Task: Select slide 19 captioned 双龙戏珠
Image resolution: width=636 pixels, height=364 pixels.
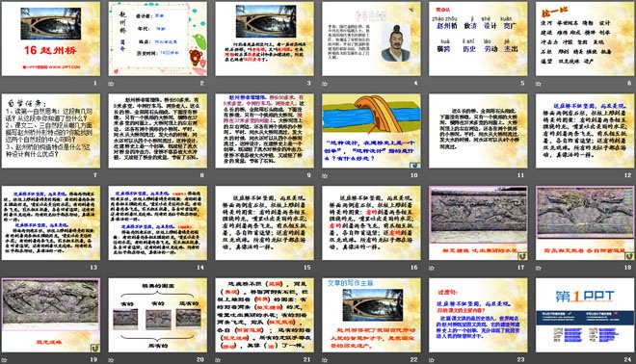Action: (51, 315)
